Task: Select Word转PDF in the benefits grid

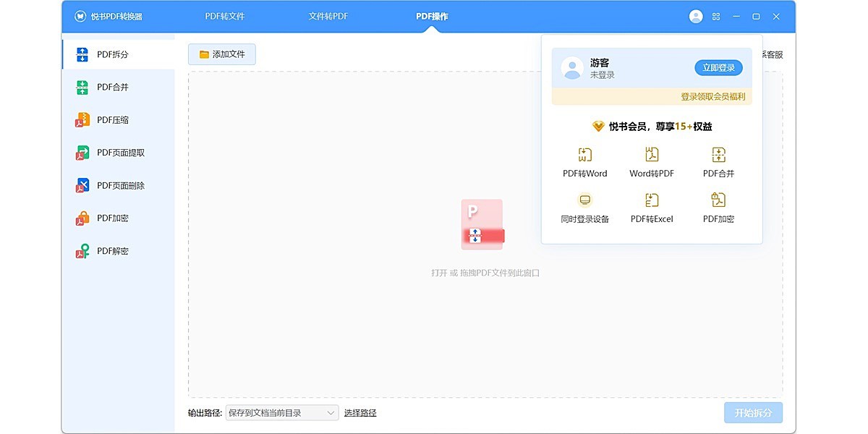Action: tap(652, 161)
